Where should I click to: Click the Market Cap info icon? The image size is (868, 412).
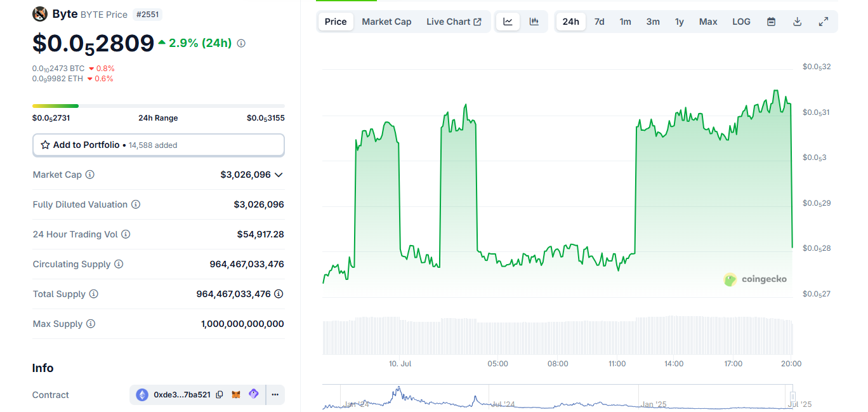click(90, 175)
